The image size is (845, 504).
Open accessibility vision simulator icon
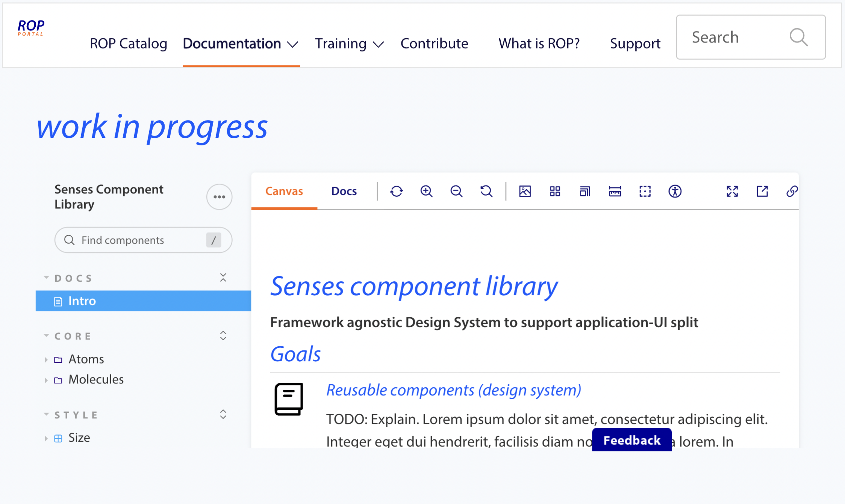[675, 192]
